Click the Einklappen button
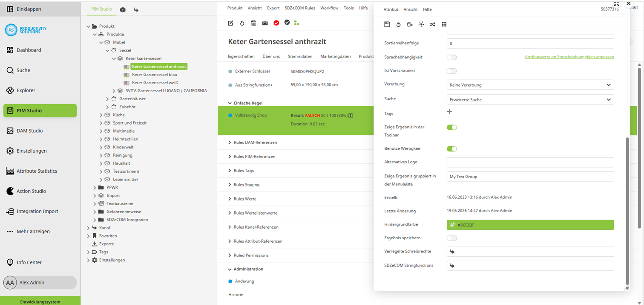The image size is (644, 305). coord(40,9)
